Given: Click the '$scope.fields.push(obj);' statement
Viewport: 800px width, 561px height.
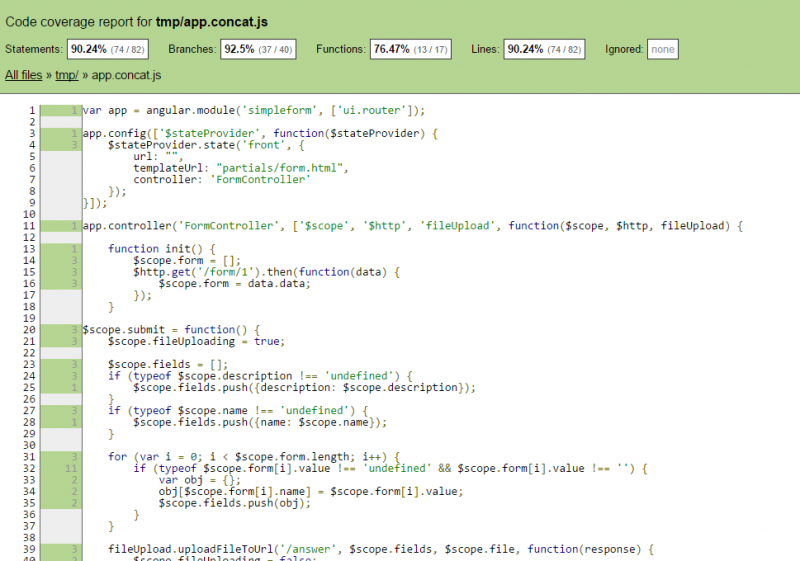Looking at the screenshot, I should click(234, 503).
